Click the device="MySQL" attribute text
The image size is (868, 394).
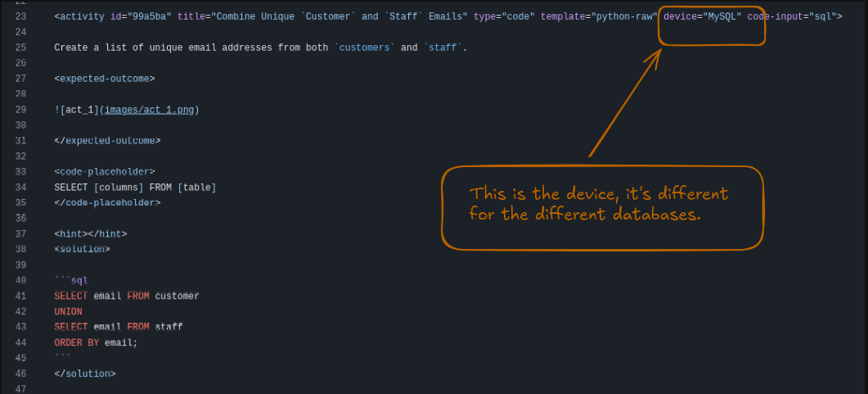[x=703, y=16]
